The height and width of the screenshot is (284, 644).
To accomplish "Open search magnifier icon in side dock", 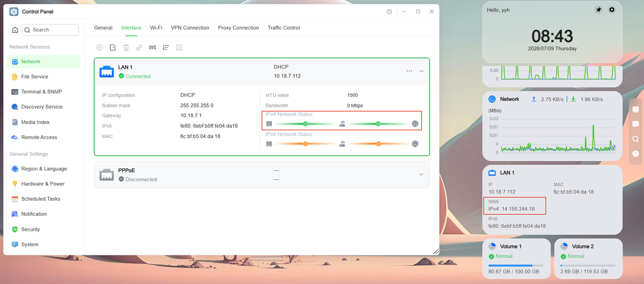I will (635, 139).
